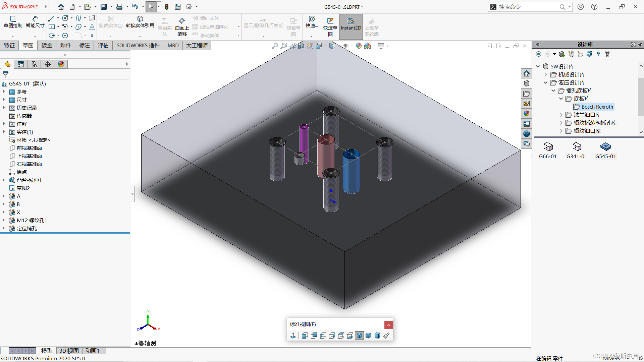Image resolution: width=644 pixels, height=362 pixels.
Task: Expand the 凸台-拉伸1 feature node
Action: (4, 180)
